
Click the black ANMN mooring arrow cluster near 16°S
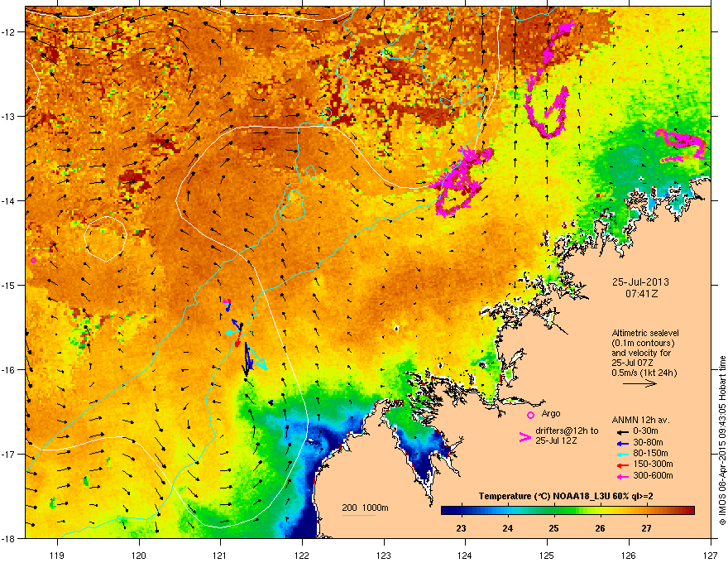click(x=247, y=359)
